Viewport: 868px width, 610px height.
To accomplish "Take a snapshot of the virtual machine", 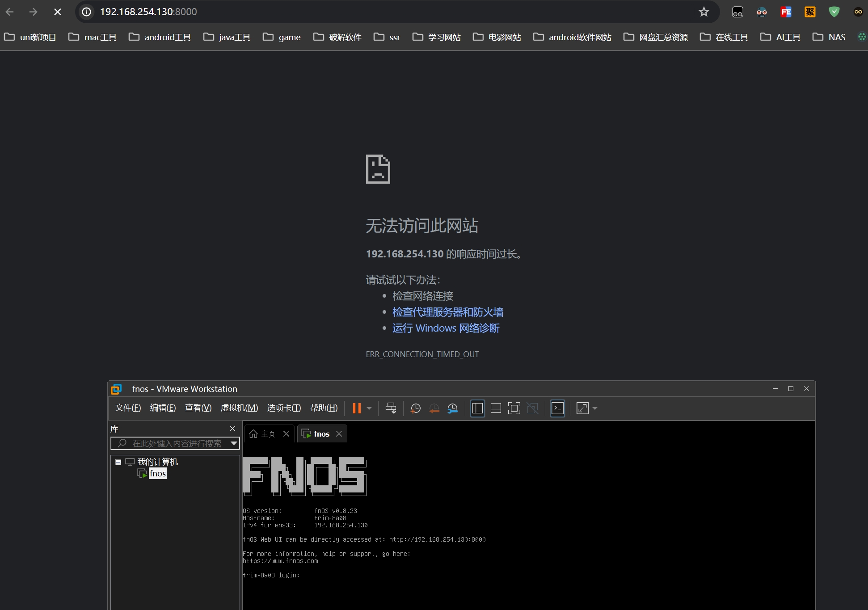I will (416, 408).
